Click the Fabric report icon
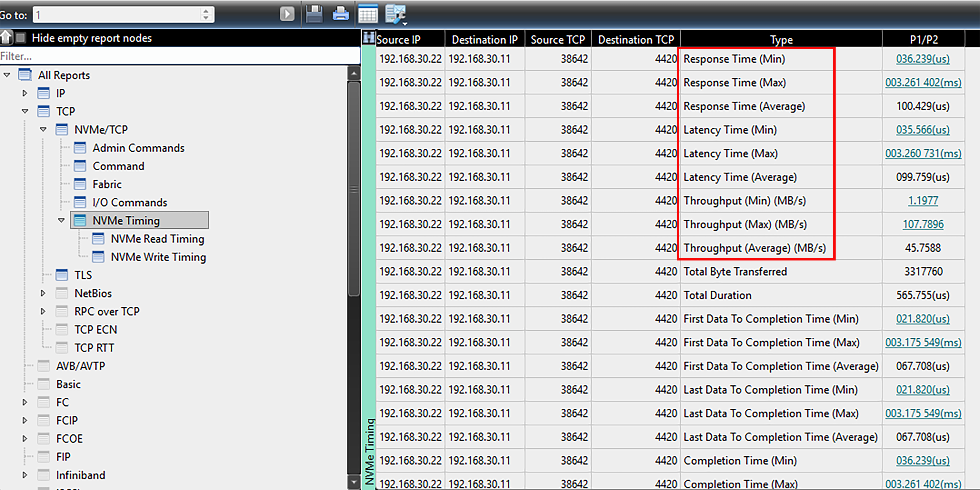This screenshot has height=490, width=980. tap(80, 185)
